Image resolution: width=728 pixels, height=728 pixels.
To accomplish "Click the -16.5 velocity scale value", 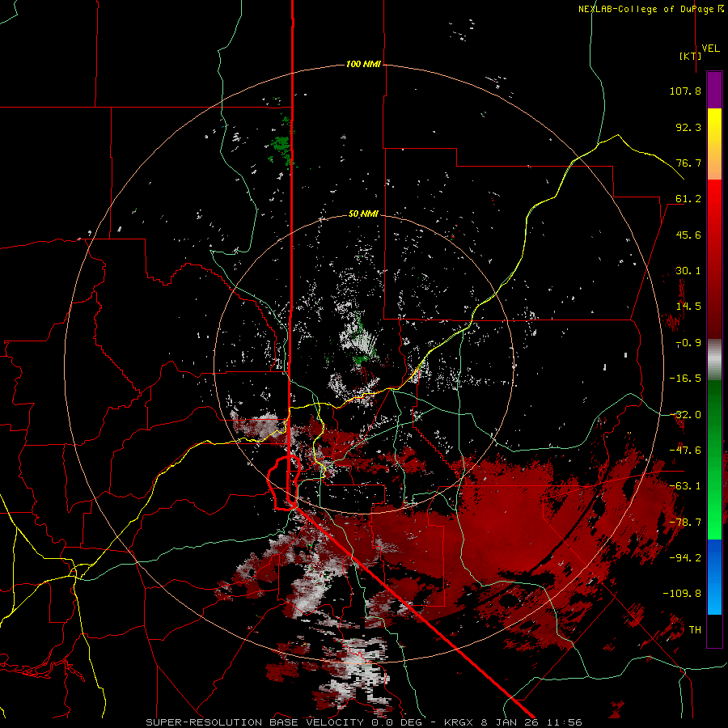I will click(685, 379).
